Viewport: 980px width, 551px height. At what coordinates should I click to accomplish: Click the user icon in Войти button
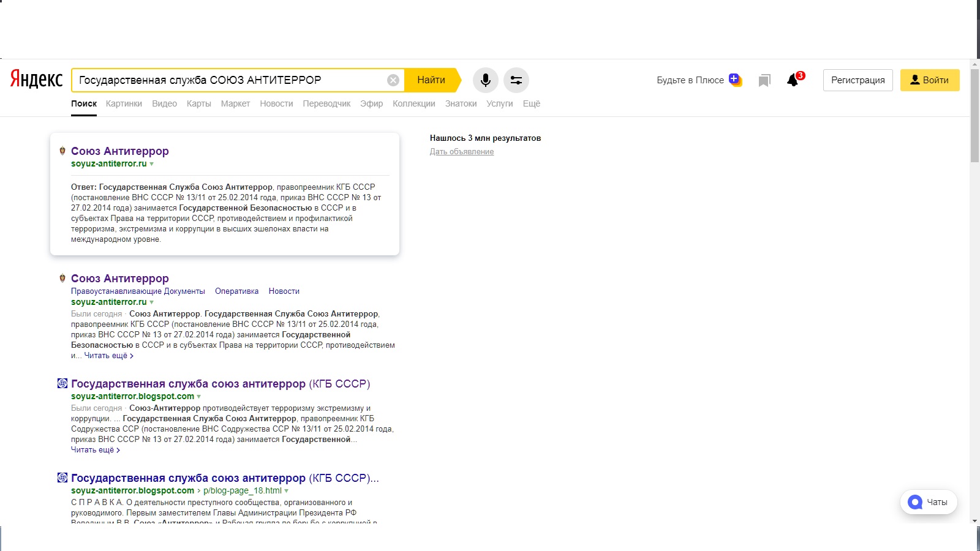914,80
